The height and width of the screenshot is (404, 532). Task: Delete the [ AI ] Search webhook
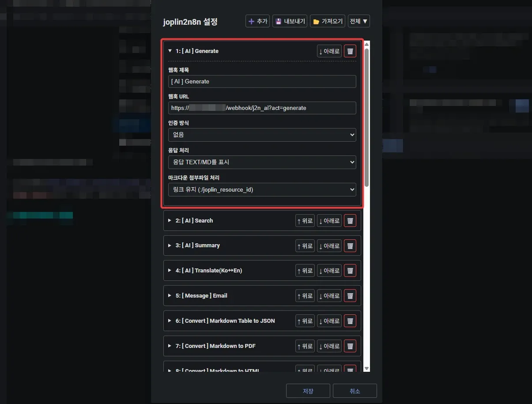(x=350, y=221)
